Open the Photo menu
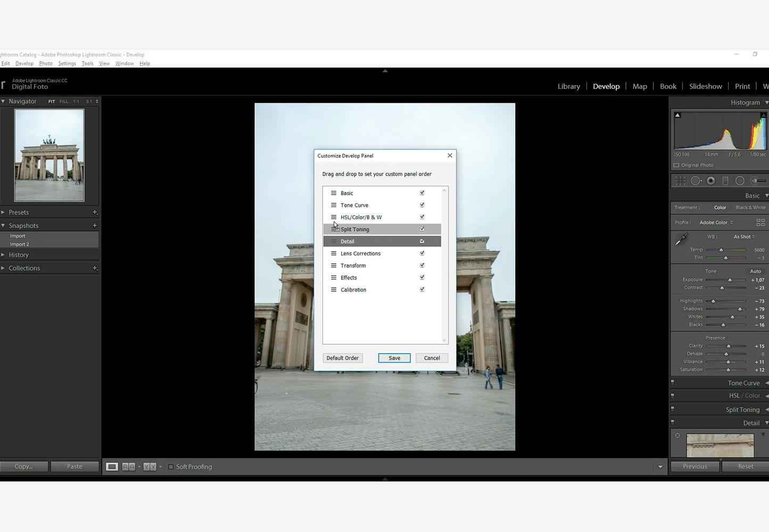This screenshot has height=532, width=769. tap(46, 63)
